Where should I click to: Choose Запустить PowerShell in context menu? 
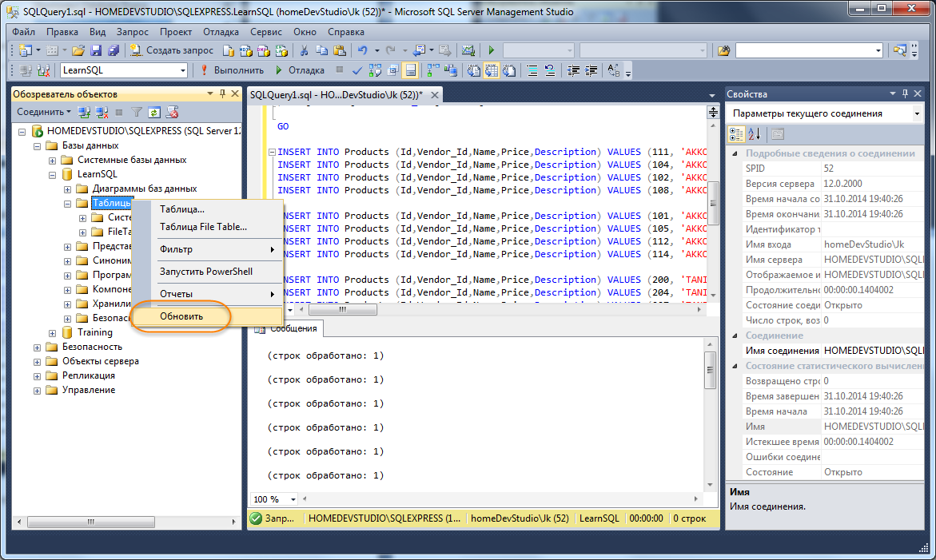click(208, 272)
